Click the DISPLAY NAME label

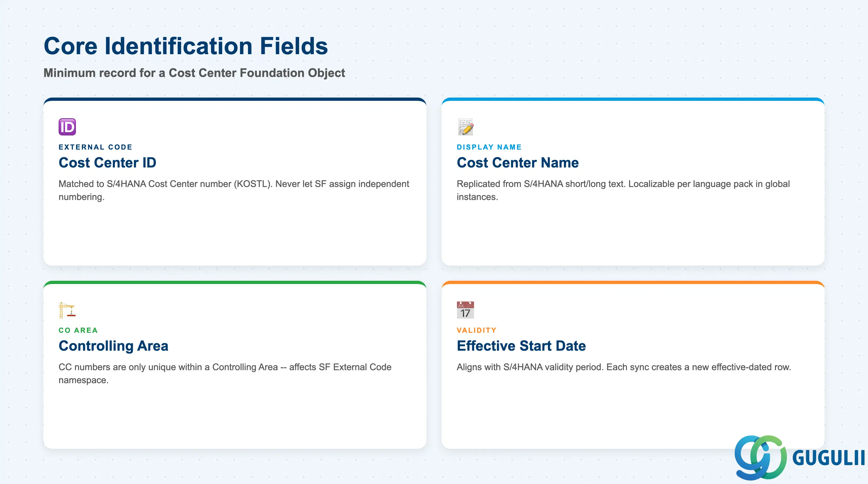pyautogui.click(x=489, y=147)
